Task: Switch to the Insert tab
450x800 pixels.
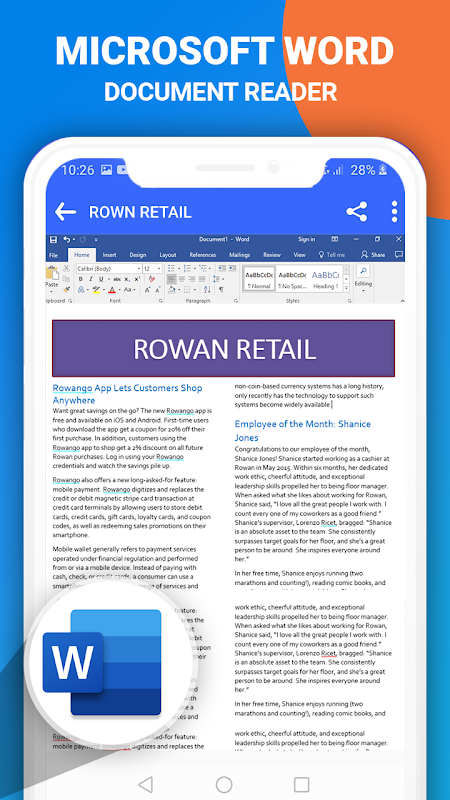Action: coord(110,255)
